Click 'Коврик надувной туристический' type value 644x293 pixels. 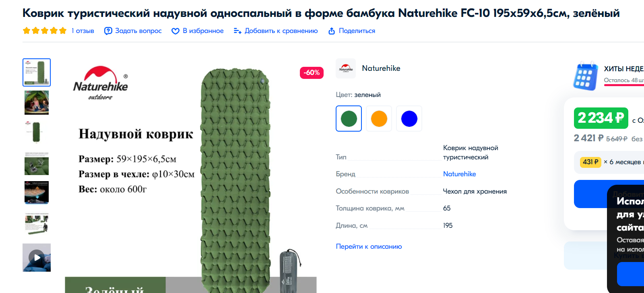471,153
